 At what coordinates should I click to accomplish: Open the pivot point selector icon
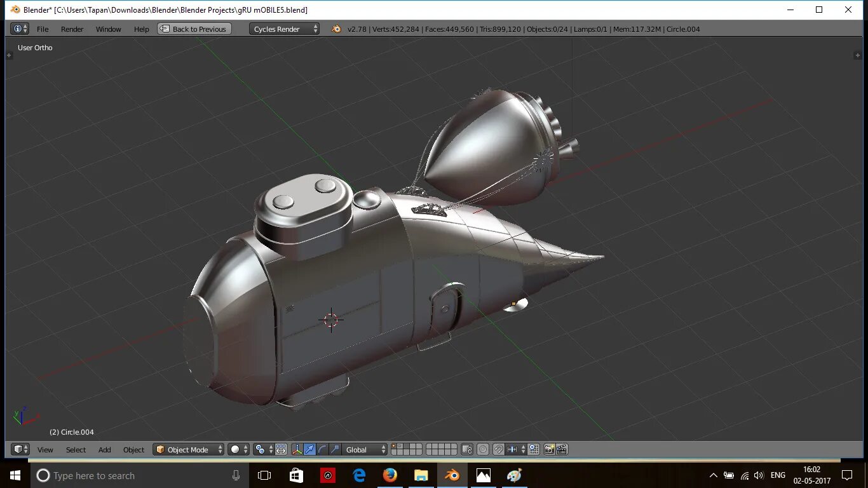point(262,449)
